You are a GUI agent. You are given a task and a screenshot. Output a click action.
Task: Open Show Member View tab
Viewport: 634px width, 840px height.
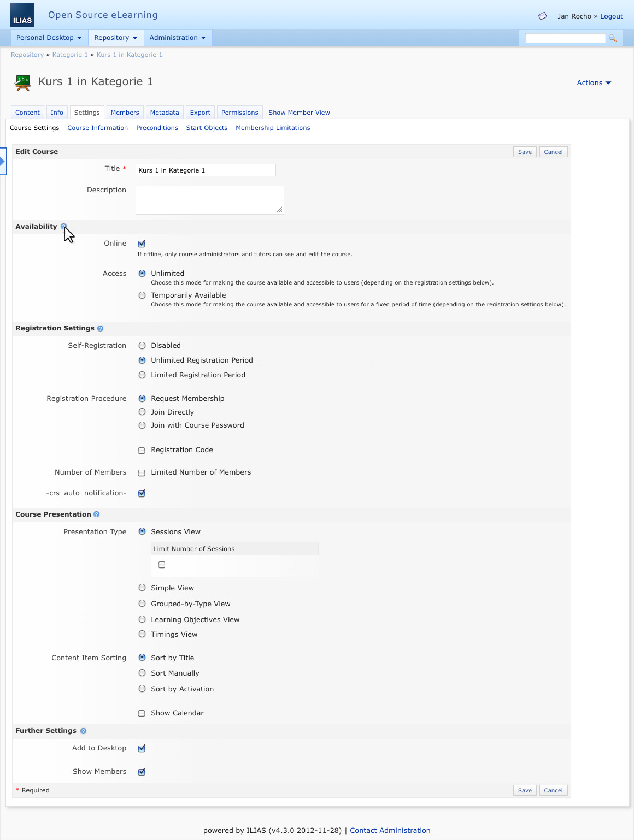[x=299, y=113]
